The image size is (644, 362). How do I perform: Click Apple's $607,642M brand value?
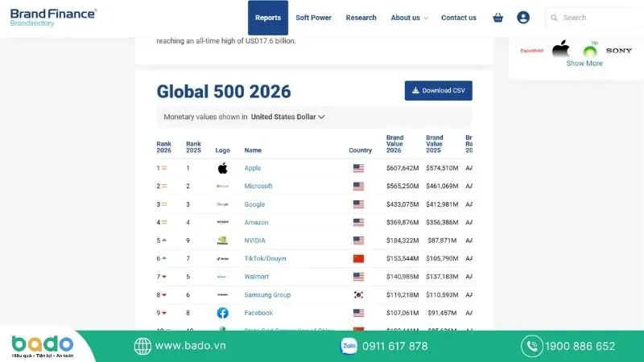pos(402,168)
